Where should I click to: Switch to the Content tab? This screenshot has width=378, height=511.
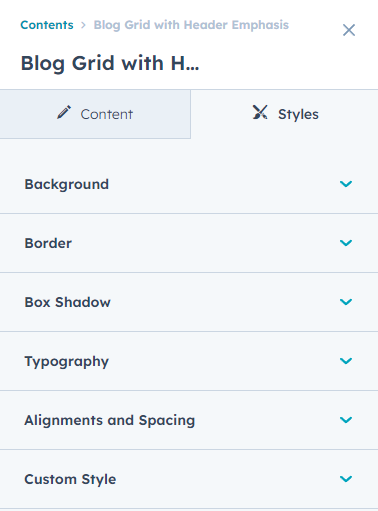click(x=95, y=114)
